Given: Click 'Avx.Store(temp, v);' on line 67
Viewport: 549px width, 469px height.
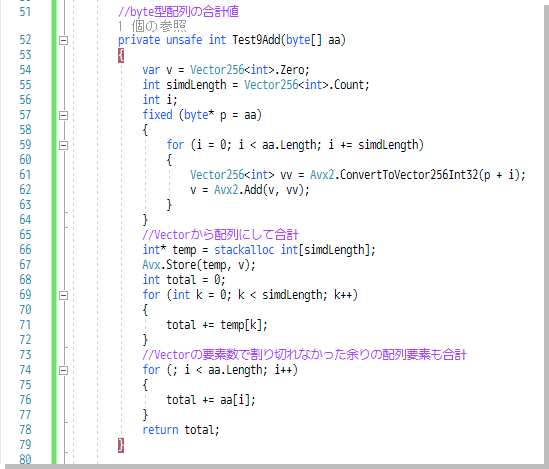Looking at the screenshot, I should pyautogui.click(x=199, y=265).
